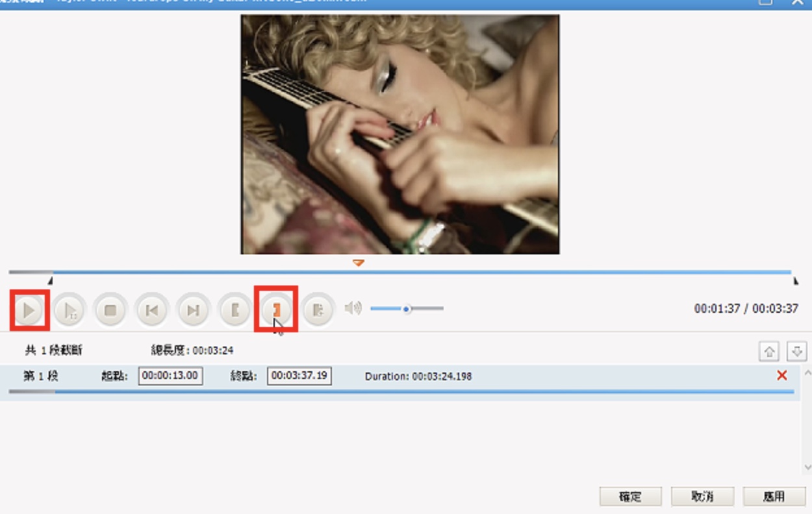
Task: Start playback with the Play button
Action: coord(29,310)
